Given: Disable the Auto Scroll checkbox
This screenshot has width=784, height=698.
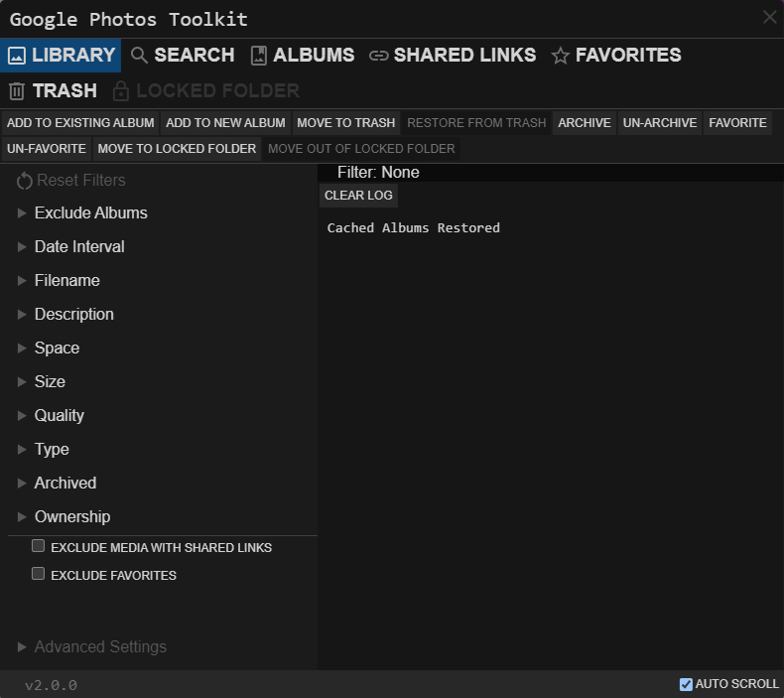Looking at the screenshot, I should tap(686, 684).
